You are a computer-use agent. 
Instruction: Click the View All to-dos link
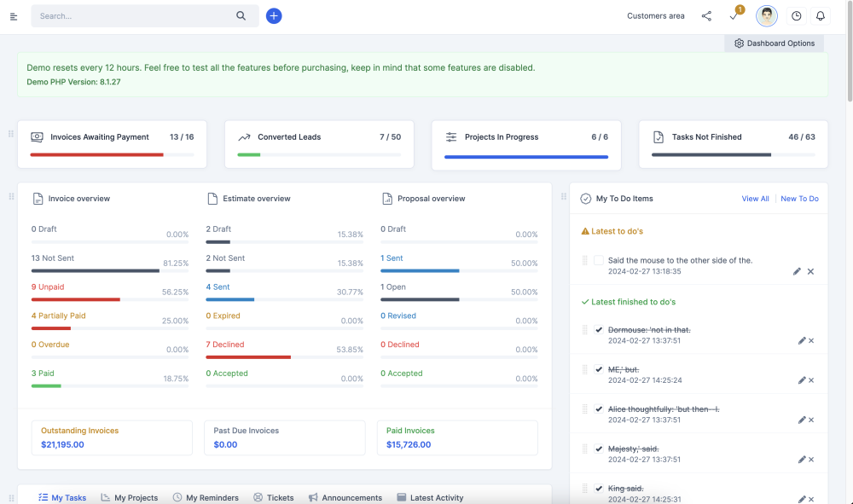point(755,198)
